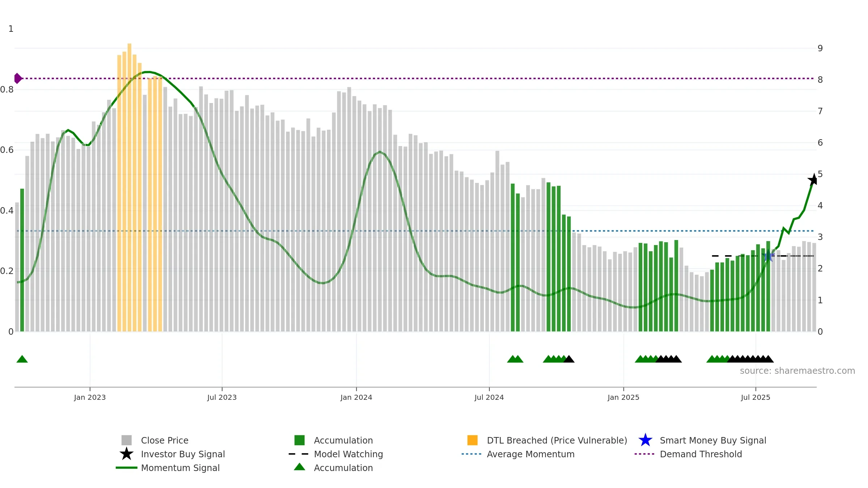Toggle the Average Momentum legend label

531,454
